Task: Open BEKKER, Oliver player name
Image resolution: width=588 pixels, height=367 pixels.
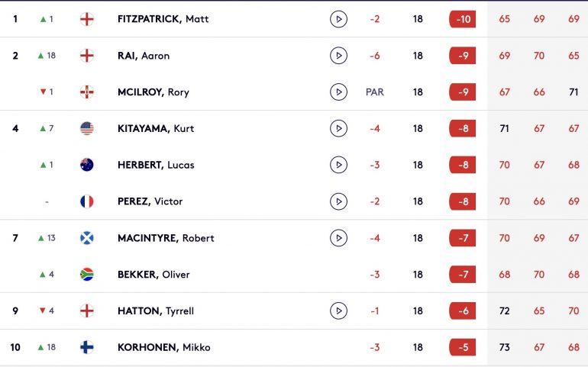Action: click(x=153, y=275)
